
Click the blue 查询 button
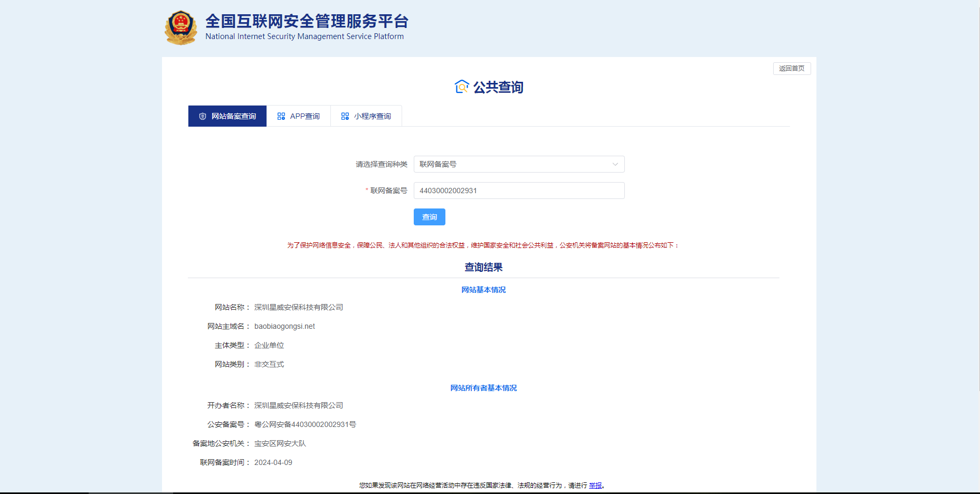tap(430, 217)
